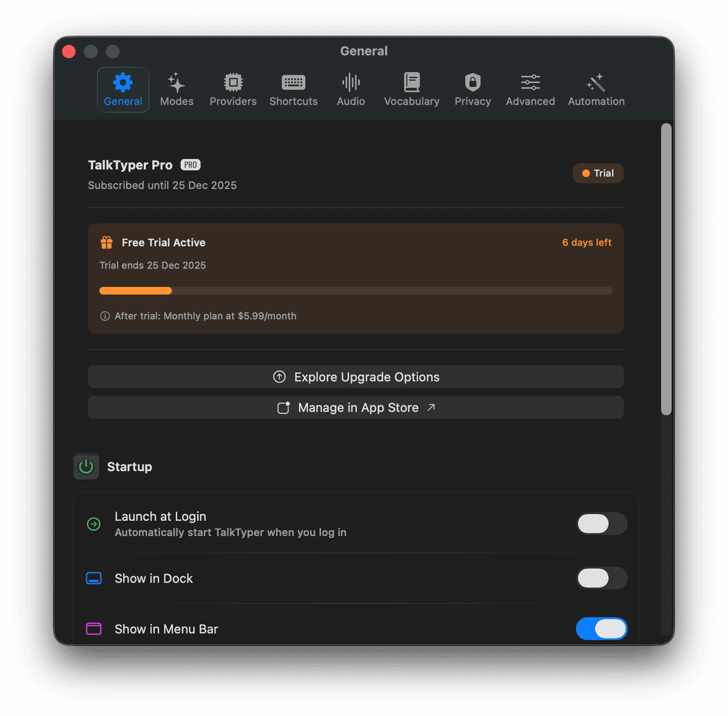
Task: Click the trial progress bar
Action: coord(356,290)
